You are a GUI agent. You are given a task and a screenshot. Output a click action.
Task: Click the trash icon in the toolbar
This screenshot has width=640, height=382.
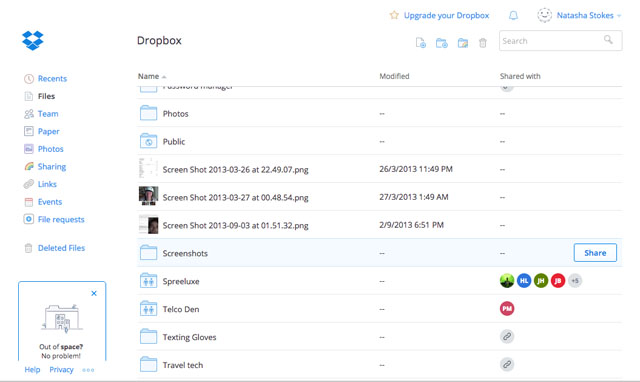point(483,43)
